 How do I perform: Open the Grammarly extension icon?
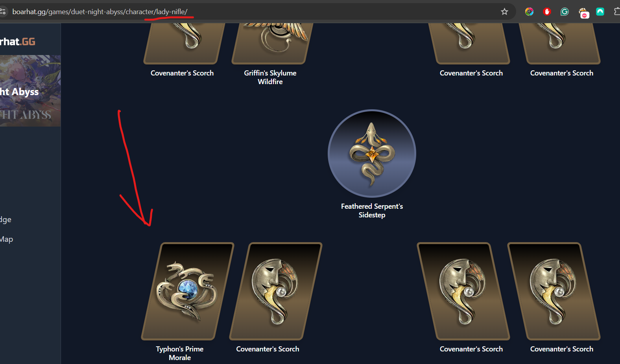pyautogui.click(x=565, y=12)
